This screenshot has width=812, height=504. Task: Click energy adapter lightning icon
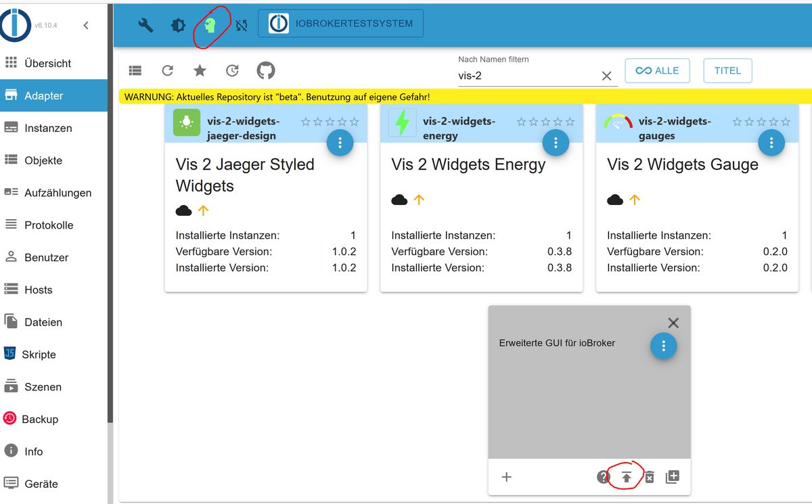[x=402, y=122]
